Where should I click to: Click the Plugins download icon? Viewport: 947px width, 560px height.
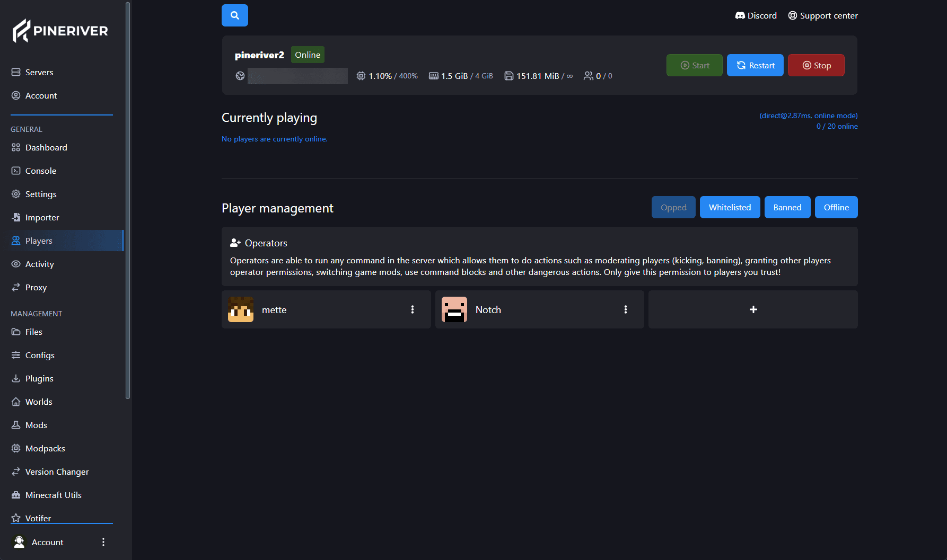[x=16, y=378]
